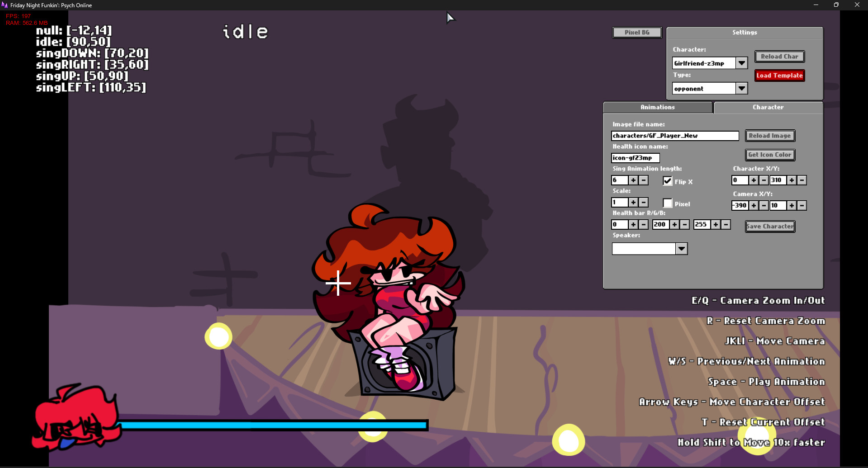Decrease Health bar blue value 255
Screen dimensions: 868x468
pos(726,224)
